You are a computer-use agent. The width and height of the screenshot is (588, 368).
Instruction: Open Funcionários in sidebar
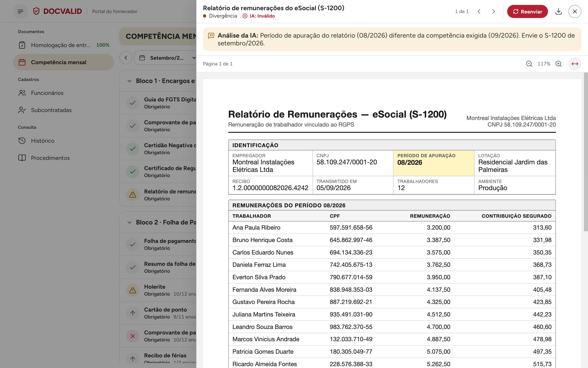point(64,93)
